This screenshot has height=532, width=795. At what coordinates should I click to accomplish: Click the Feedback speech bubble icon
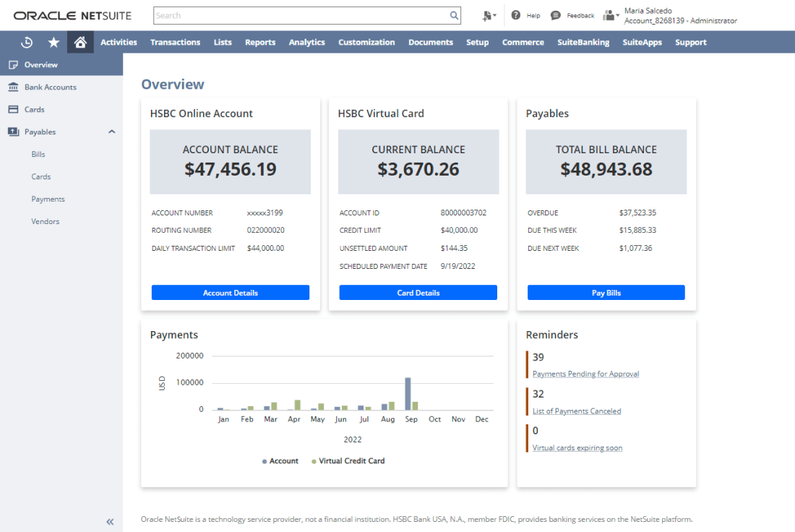point(556,15)
